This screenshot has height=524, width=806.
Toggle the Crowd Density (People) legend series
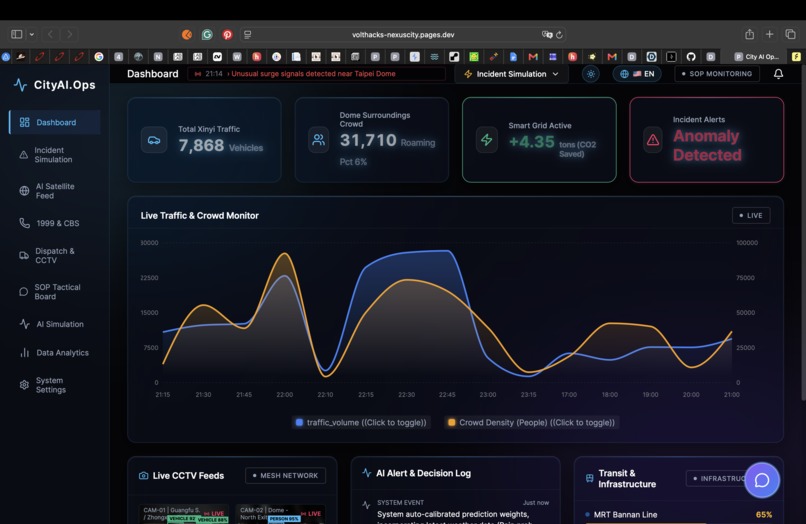[532, 423]
